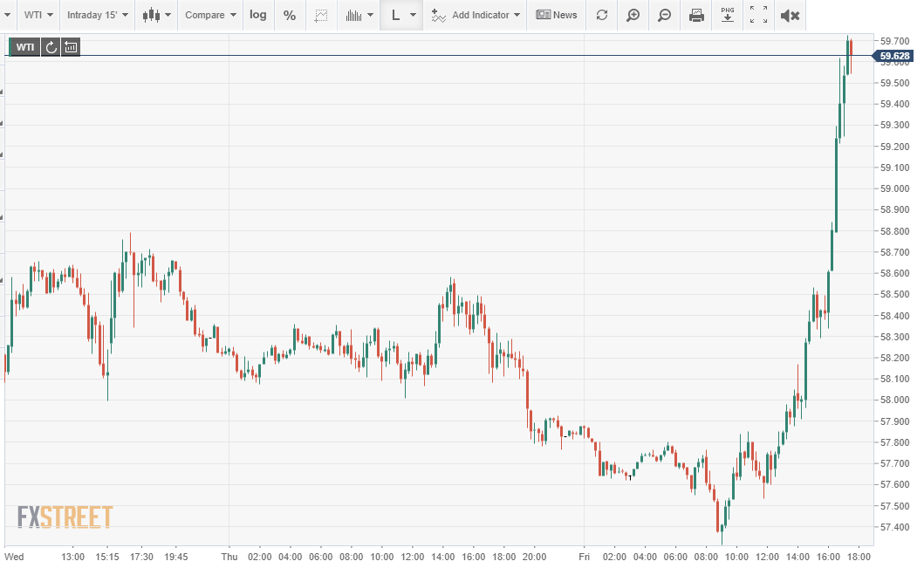Click the 59.300 price axis label
Screen dimensions: 924x575
[x=894, y=125]
